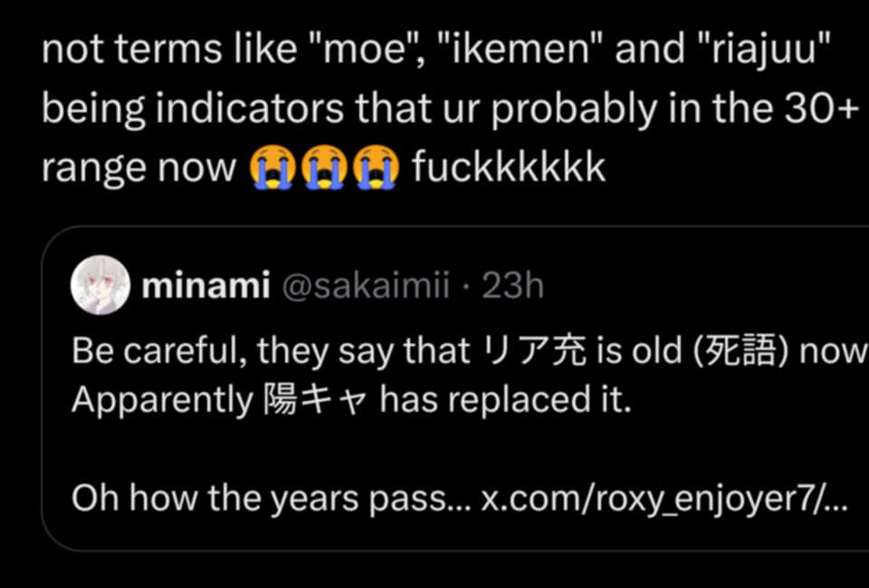Open the @sakaimii handle
The width and height of the screenshot is (869, 588).
tap(366, 286)
